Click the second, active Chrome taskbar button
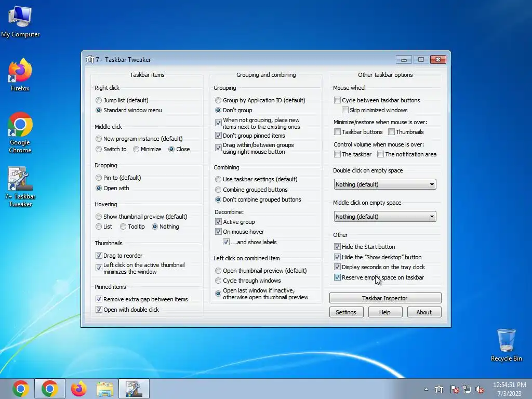The width and height of the screenshot is (532, 399). pos(49,389)
